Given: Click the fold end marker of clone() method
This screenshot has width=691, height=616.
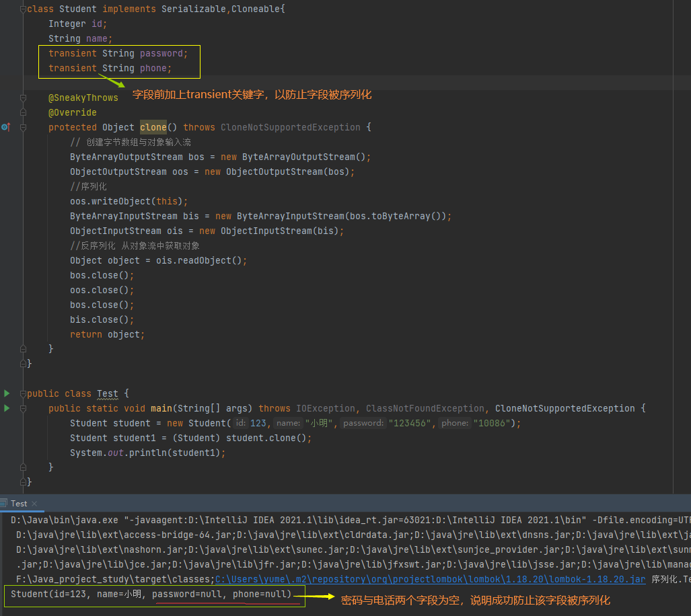Looking at the screenshot, I should click(23, 349).
